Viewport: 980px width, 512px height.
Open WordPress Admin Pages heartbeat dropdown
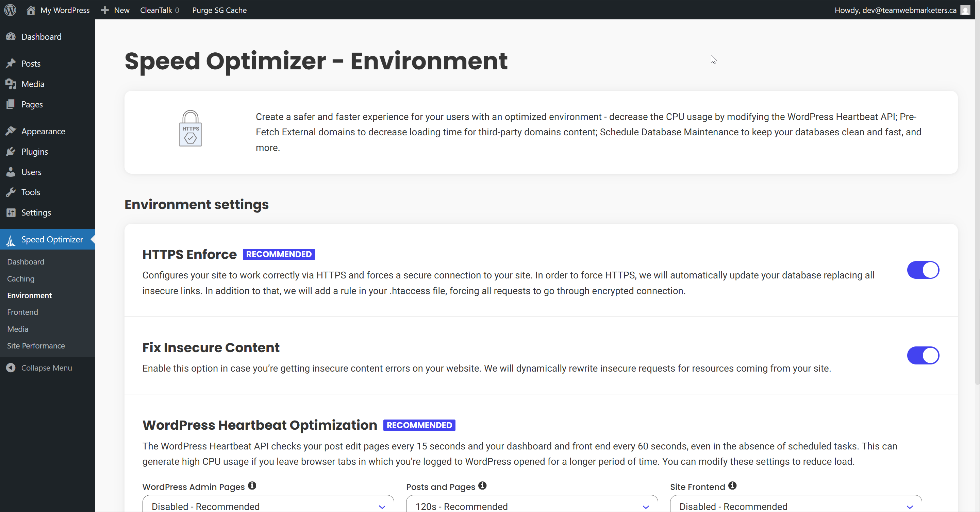click(268, 506)
